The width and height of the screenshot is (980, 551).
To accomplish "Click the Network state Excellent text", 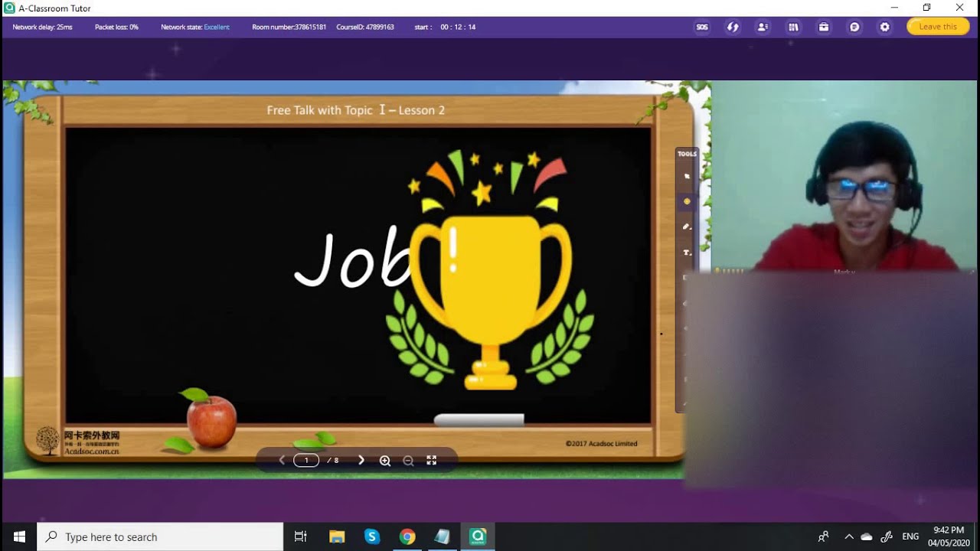I will (x=195, y=27).
